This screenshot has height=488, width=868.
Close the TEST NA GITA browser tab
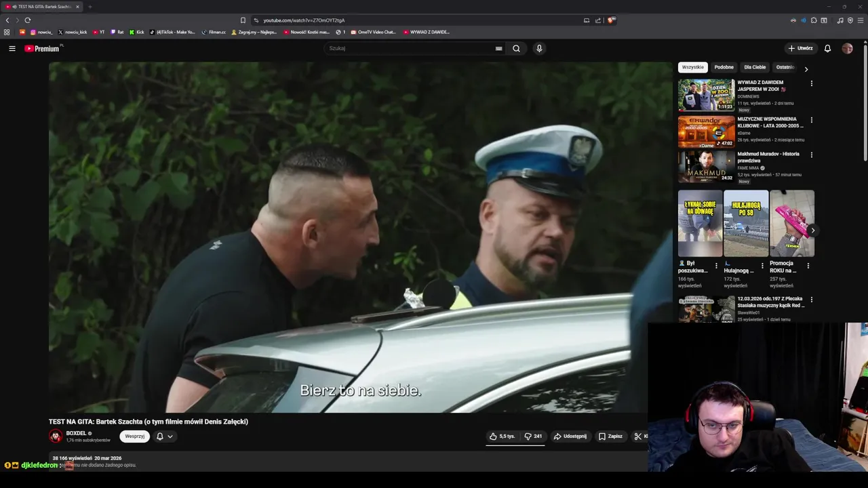tap(77, 7)
